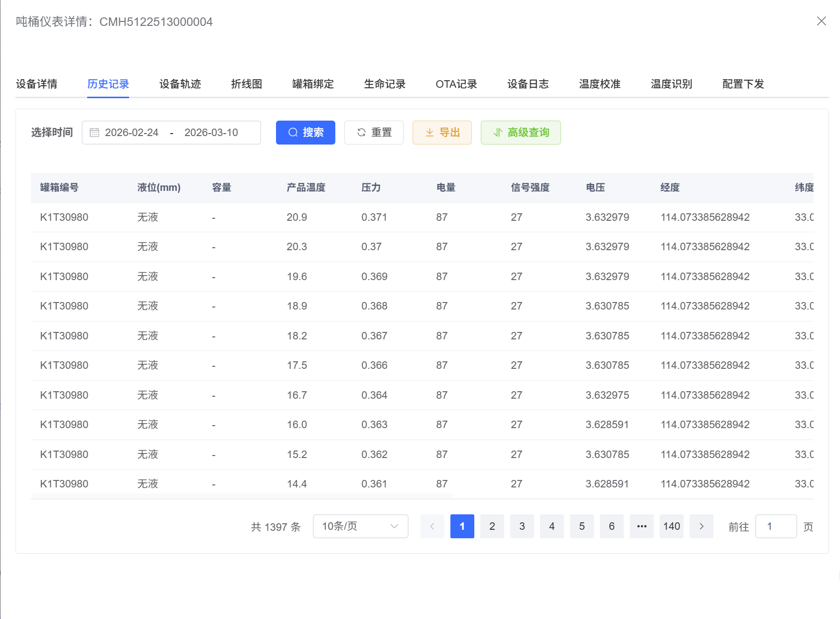Click the 搜索 search button
Image resolution: width=840 pixels, height=619 pixels.
pyautogui.click(x=305, y=132)
